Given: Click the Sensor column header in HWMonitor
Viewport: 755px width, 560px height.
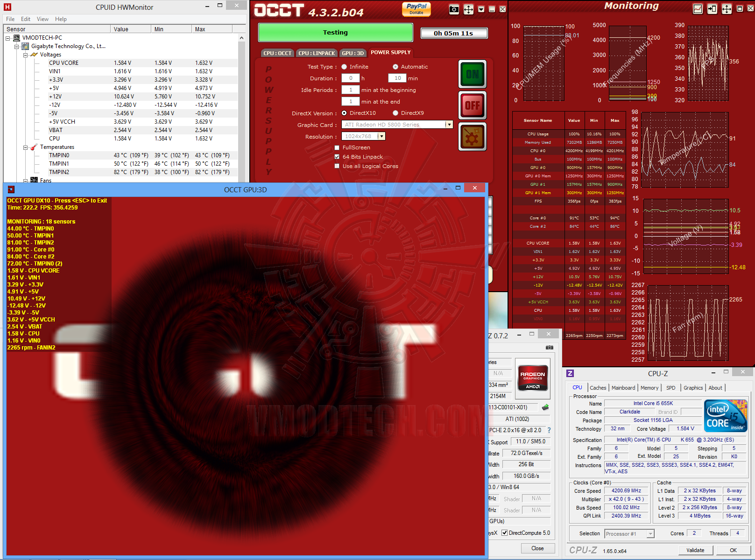Looking at the screenshot, I should (57, 29).
